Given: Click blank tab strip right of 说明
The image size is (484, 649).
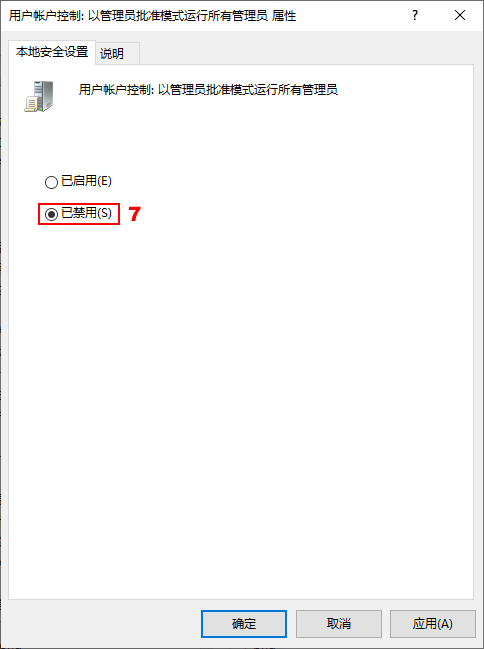Looking at the screenshot, I should coord(306,53).
